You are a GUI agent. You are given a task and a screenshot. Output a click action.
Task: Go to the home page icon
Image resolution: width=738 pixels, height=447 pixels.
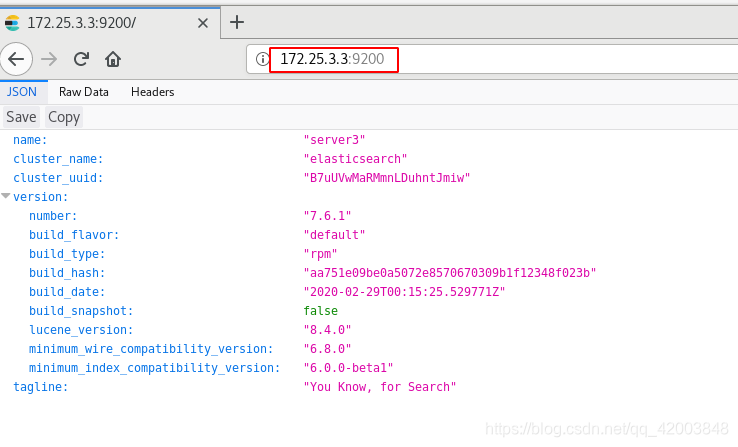click(113, 59)
